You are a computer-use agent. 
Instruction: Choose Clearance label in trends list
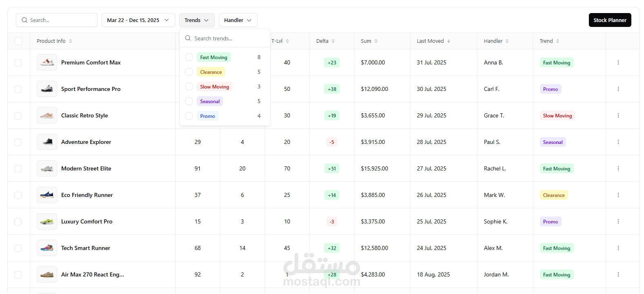[x=211, y=72]
